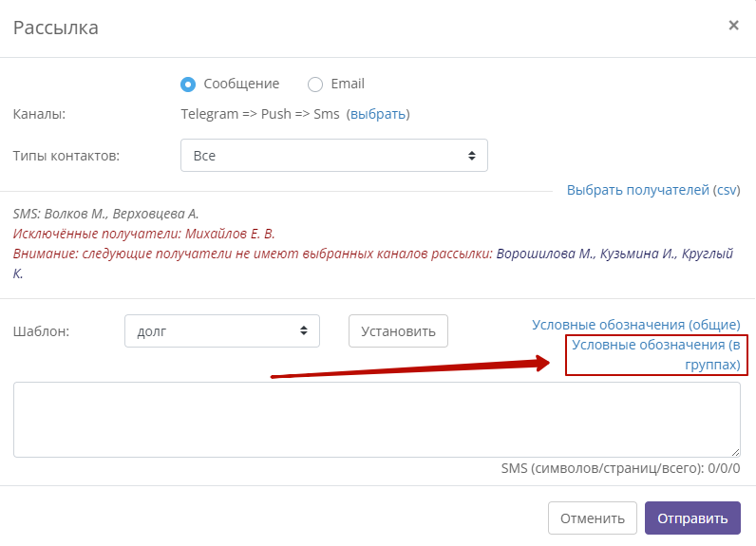The height and width of the screenshot is (546, 756).
Task: Open the csv recipients link
Action: 727,190
